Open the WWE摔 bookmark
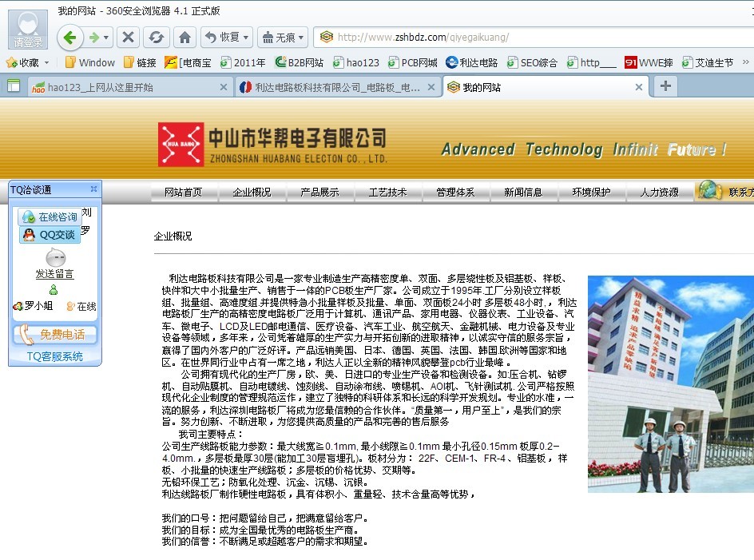The height and width of the screenshot is (560, 754). 649,62
